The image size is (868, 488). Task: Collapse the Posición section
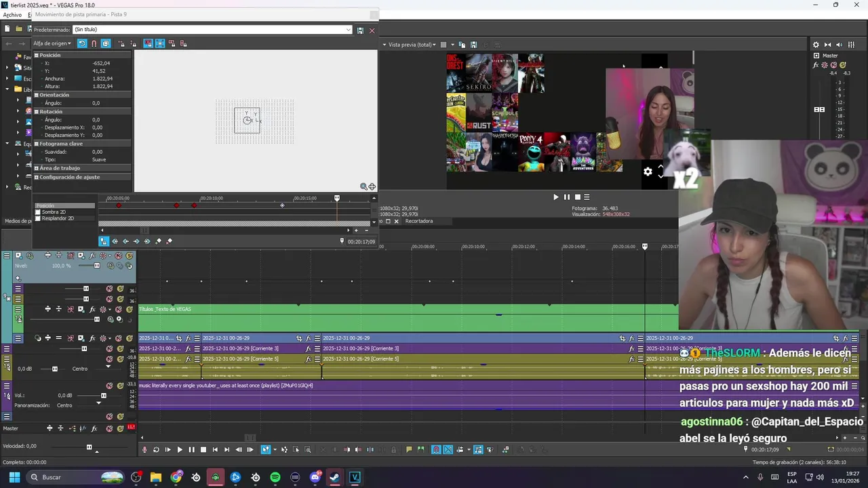click(37, 56)
